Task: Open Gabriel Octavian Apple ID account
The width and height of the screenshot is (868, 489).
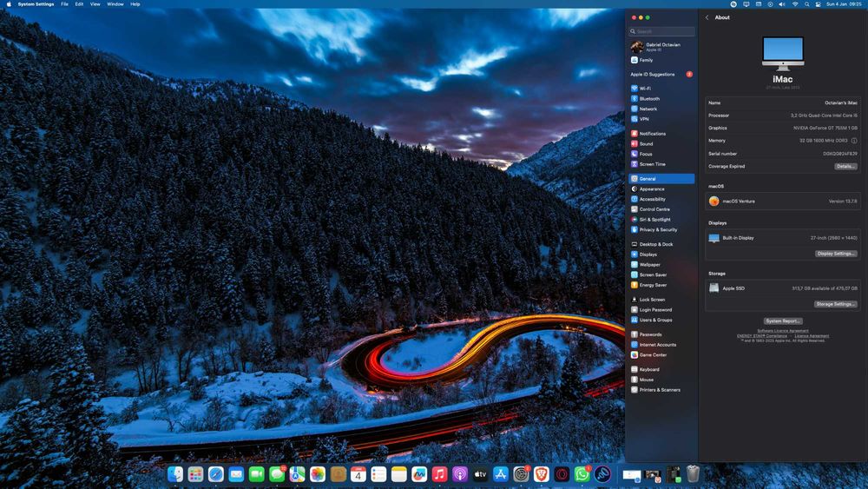Action: coord(661,47)
